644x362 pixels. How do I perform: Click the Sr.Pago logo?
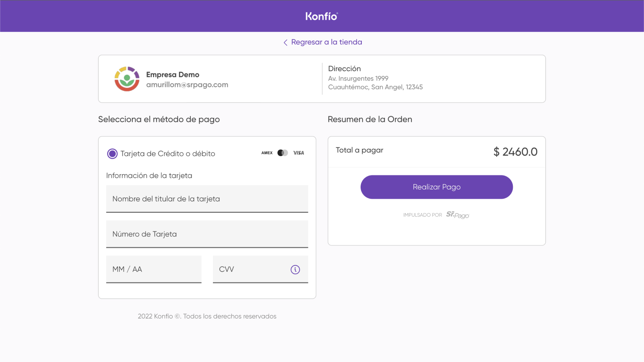click(458, 215)
